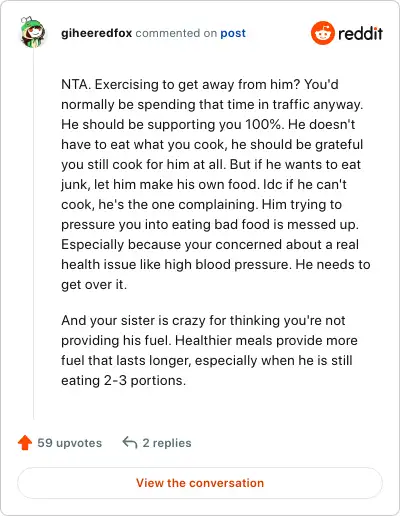Open the giheeredfox username profile
This screenshot has width=400, height=516.
[97, 33]
